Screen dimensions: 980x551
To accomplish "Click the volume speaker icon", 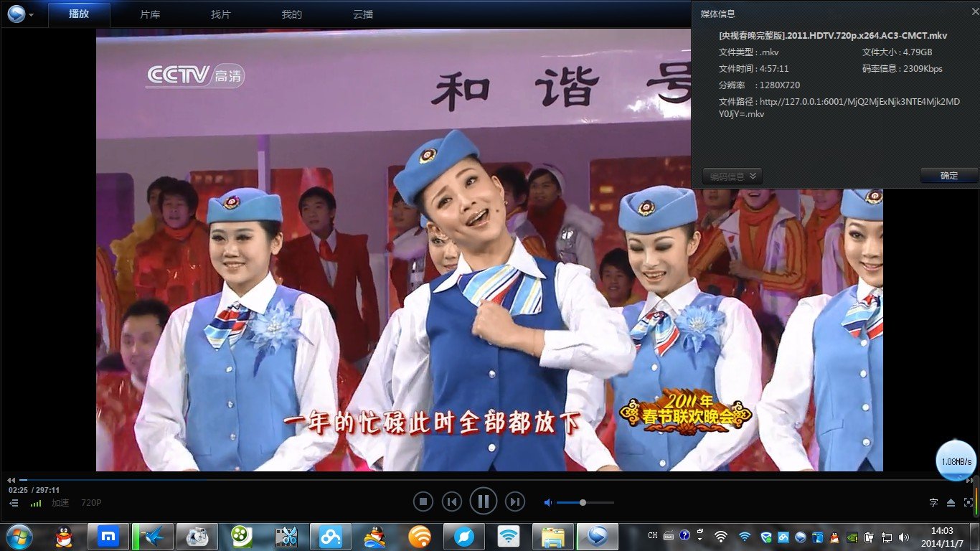I will point(548,501).
